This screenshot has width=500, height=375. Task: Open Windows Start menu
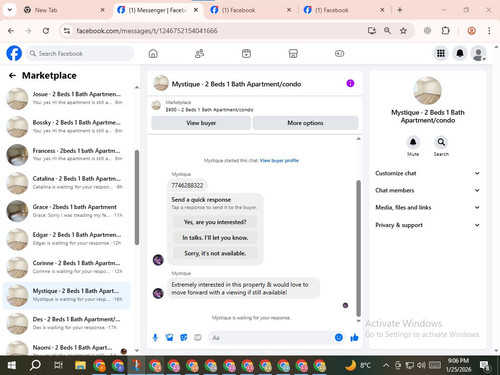click(12, 366)
